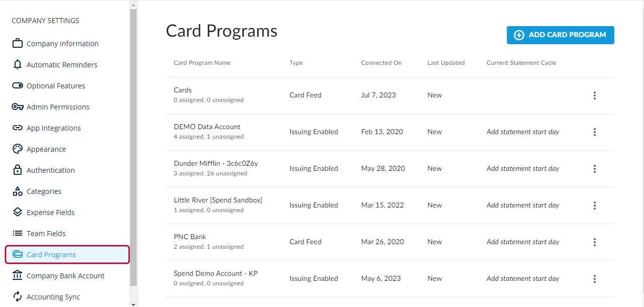Screen dimensions: 644x307
Task: Select the Appearance palette icon
Action: (17, 149)
